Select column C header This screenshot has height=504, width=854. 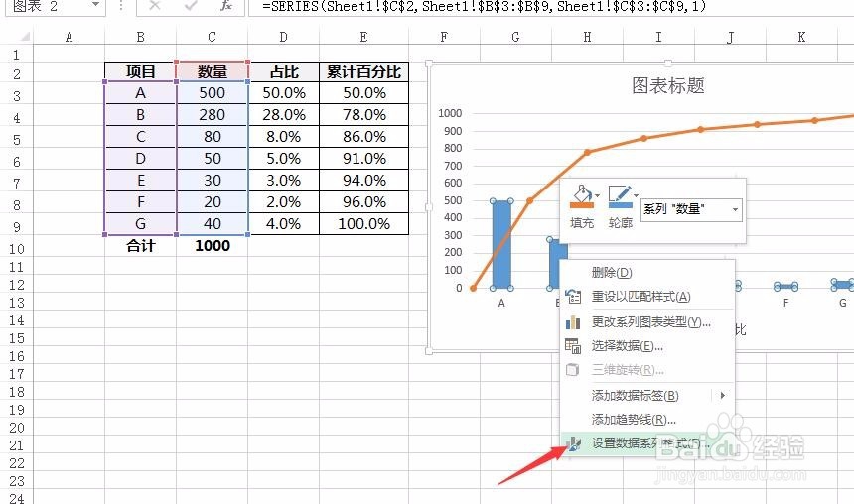pyautogui.click(x=212, y=37)
